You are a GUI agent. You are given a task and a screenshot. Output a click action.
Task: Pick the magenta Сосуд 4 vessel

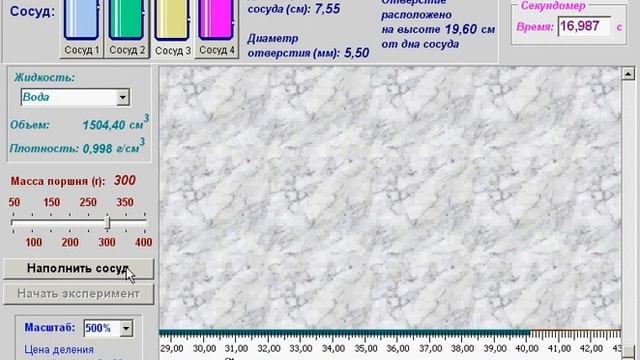[x=217, y=29]
